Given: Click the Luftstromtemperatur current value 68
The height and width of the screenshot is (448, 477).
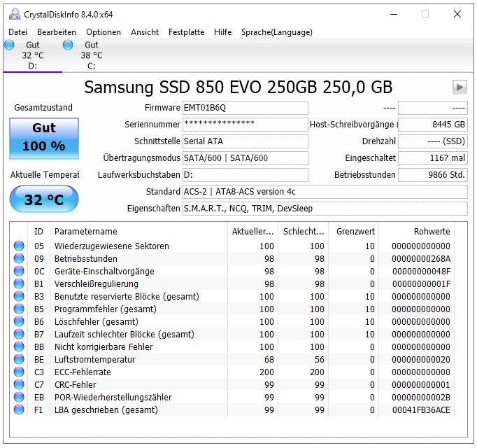Looking at the screenshot, I should click(x=269, y=360).
